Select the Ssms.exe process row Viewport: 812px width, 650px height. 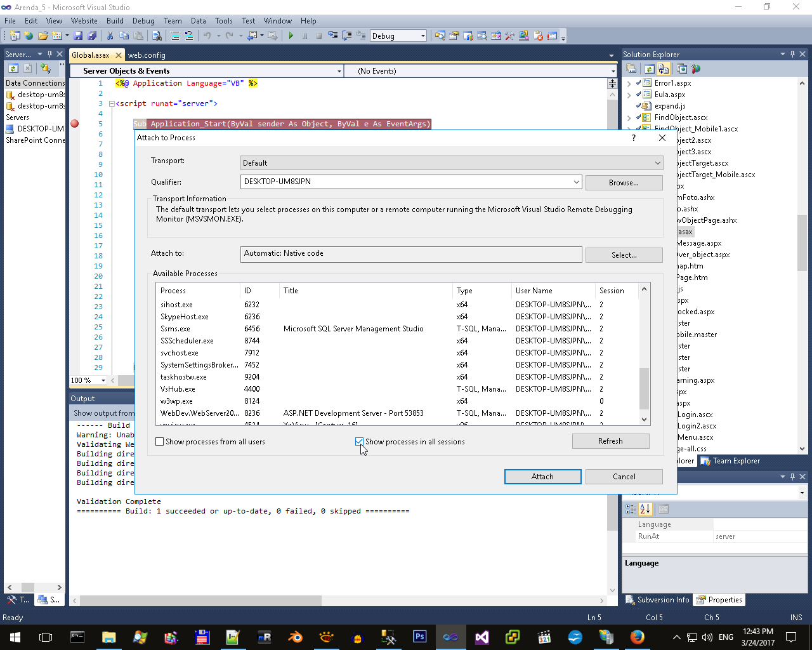point(398,329)
